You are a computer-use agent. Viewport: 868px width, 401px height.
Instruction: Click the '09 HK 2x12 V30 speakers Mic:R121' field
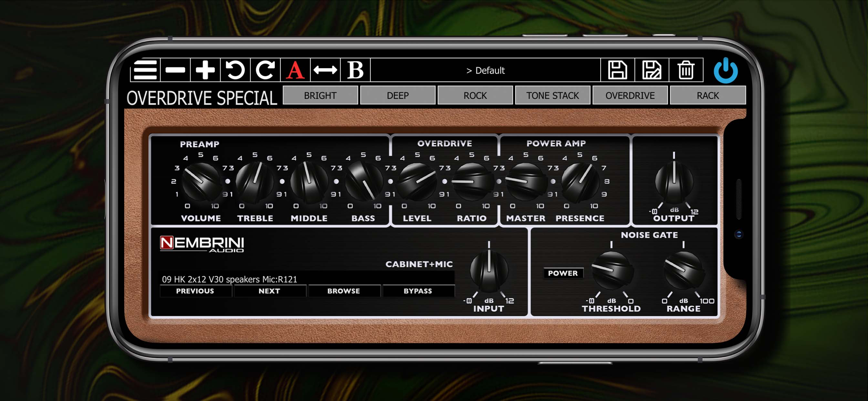[x=307, y=279]
